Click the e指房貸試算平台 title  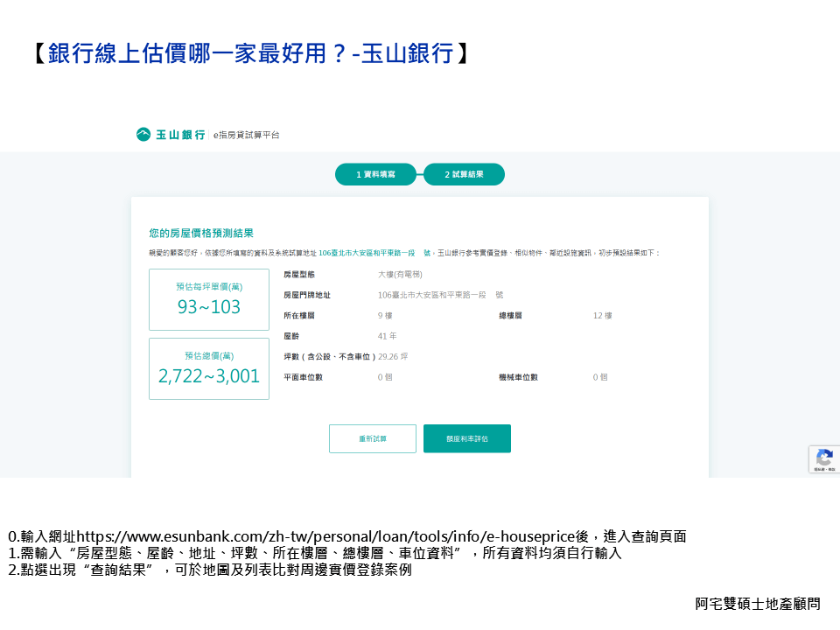pyautogui.click(x=247, y=135)
